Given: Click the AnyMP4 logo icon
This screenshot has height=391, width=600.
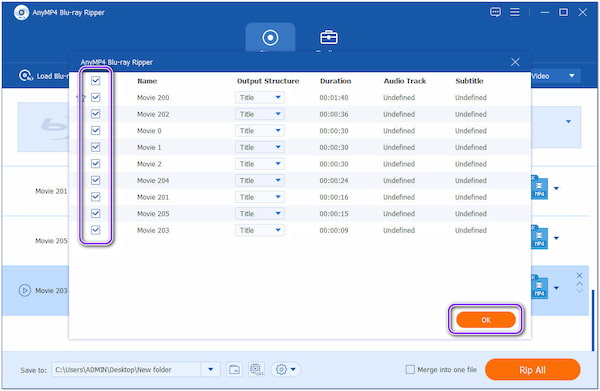Looking at the screenshot, I should [x=21, y=13].
